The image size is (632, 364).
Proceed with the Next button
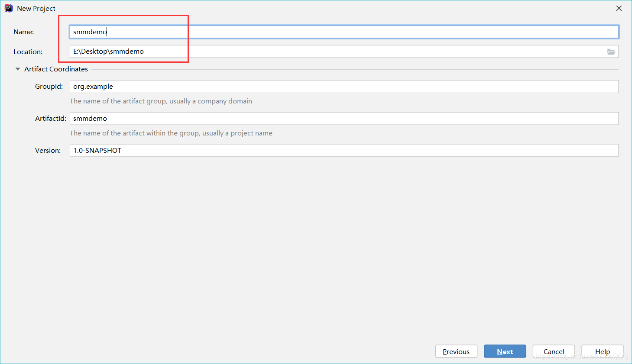click(x=505, y=351)
